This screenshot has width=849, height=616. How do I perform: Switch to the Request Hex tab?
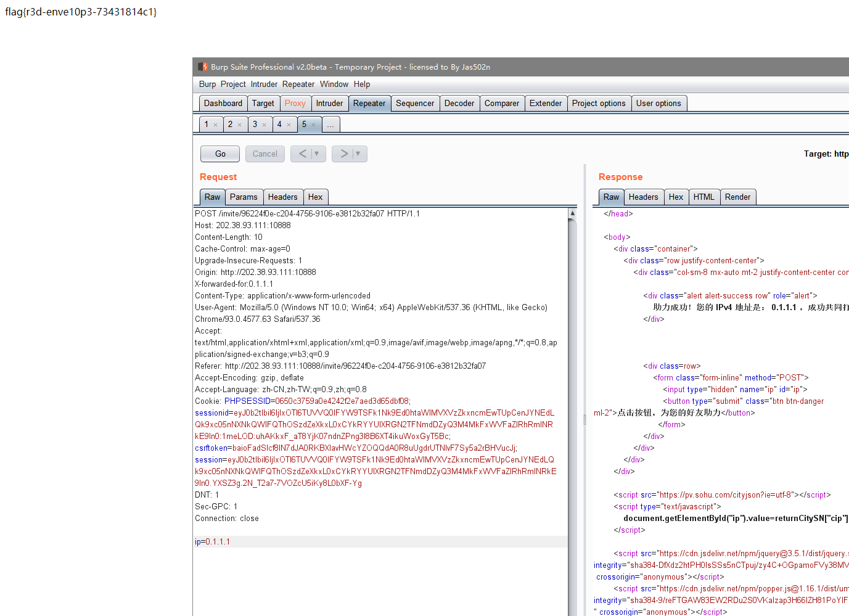316,197
